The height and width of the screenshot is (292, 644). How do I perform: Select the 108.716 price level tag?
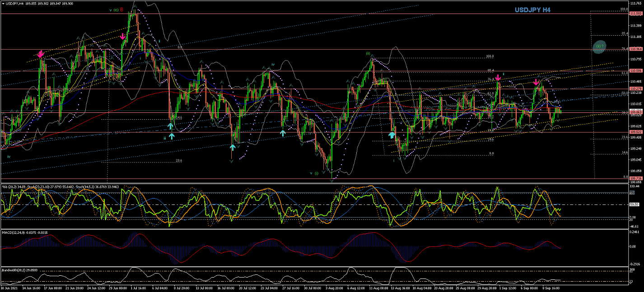(636, 179)
